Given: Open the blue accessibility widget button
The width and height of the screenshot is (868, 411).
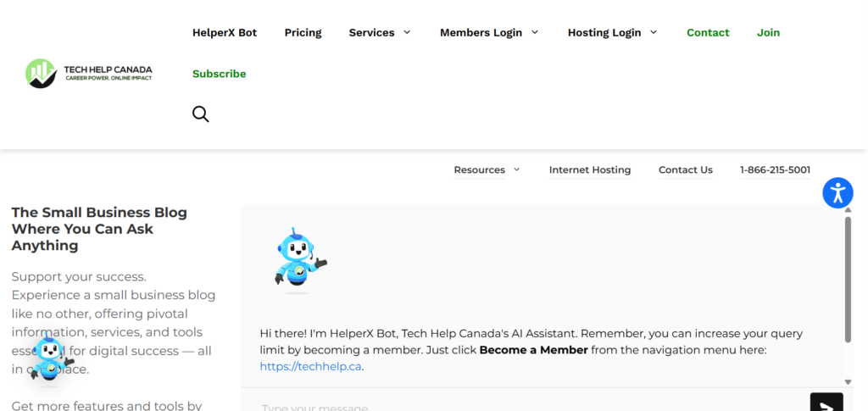Looking at the screenshot, I should tap(837, 193).
